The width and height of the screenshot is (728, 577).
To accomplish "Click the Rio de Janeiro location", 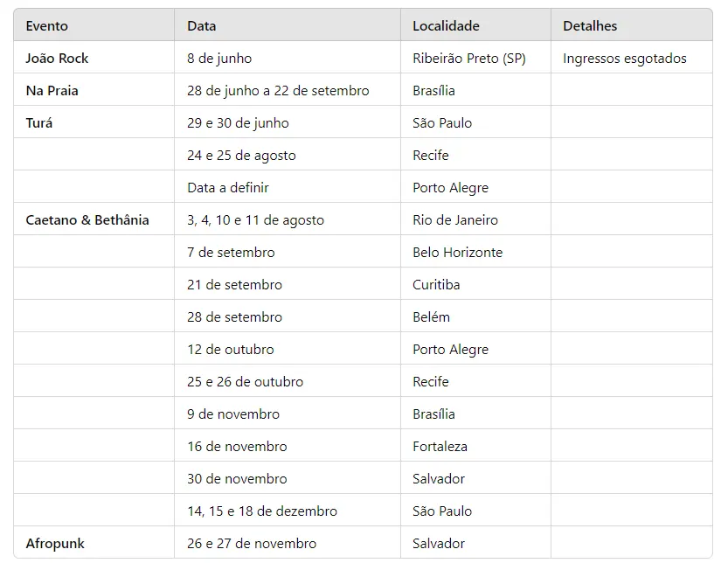I will pyautogui.click(x=455, y=220).
